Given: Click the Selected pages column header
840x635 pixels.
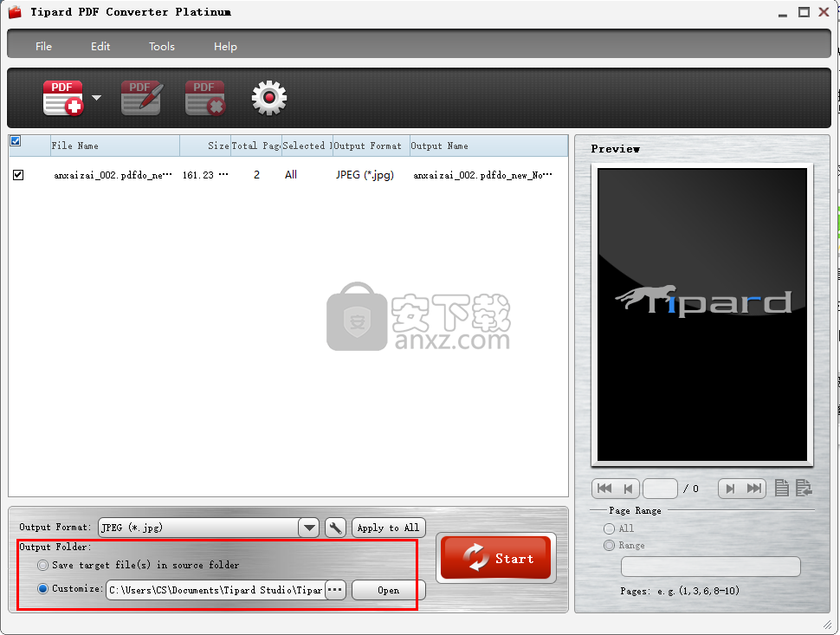Looking at the screenshot, I should pos(307,146).
